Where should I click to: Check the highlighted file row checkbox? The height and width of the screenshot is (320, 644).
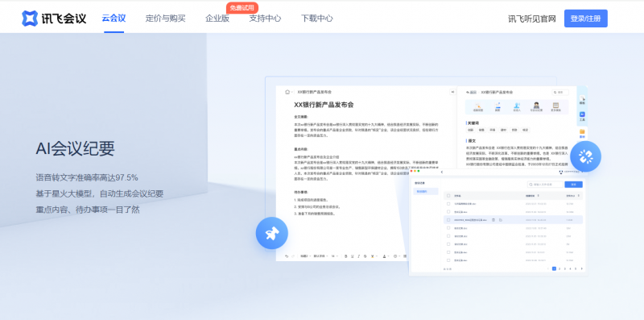pyautogui.click(x=448, y=220)
